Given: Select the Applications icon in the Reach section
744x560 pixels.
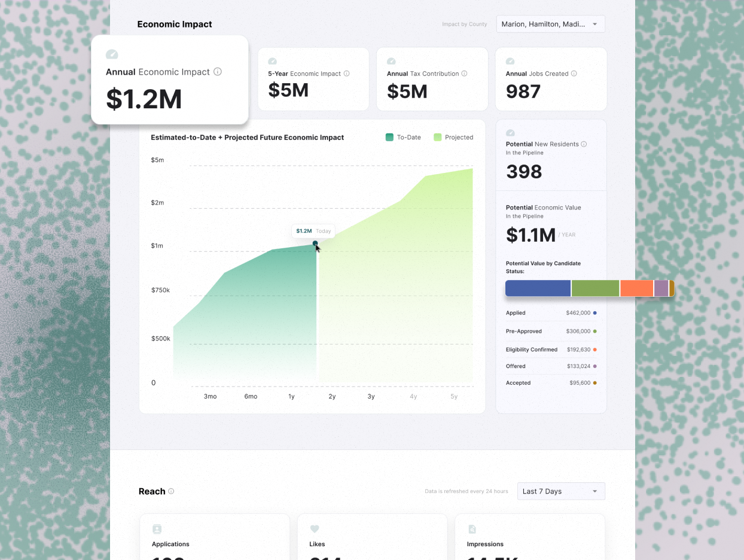Looking at the screenshot, I should 157,529.
